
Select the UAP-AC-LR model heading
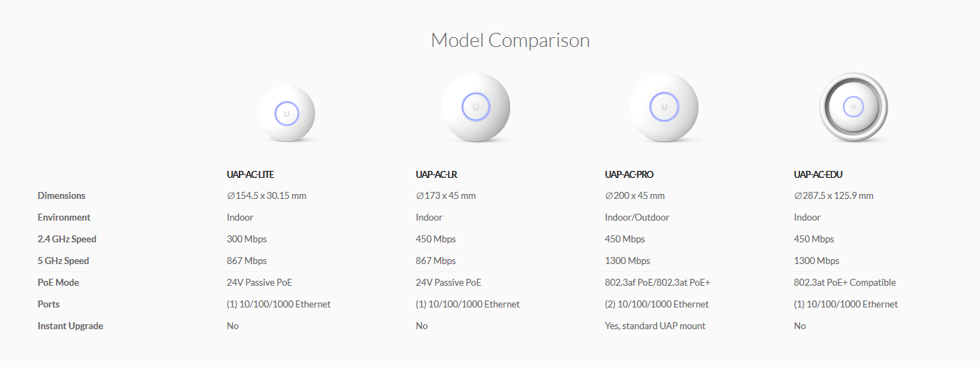click(436, 174)
